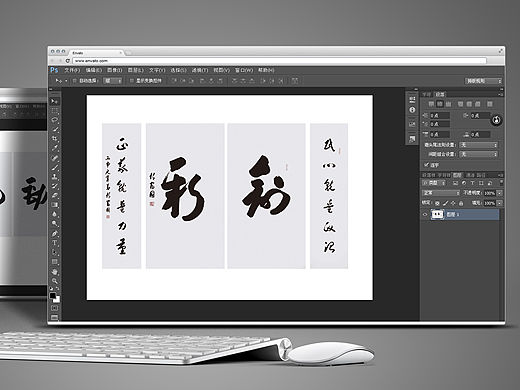Select the Eraser tool

coord(54,196)
